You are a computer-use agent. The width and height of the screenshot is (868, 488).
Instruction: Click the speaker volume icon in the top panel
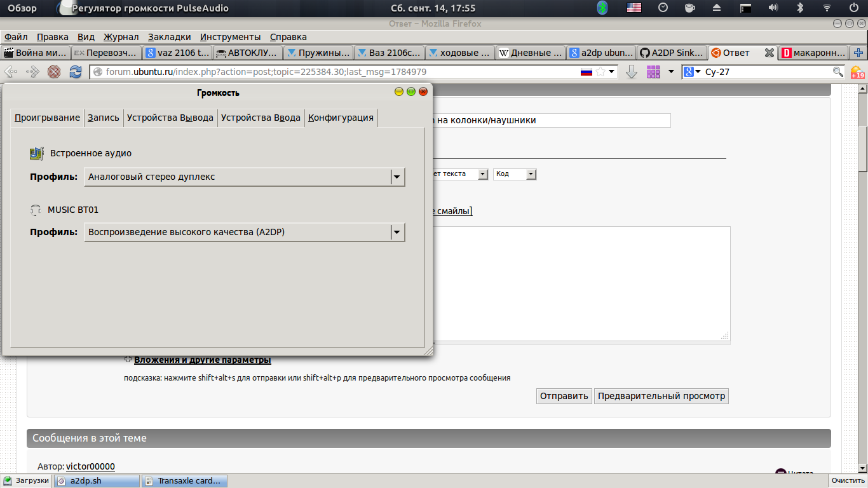[773, 8]
